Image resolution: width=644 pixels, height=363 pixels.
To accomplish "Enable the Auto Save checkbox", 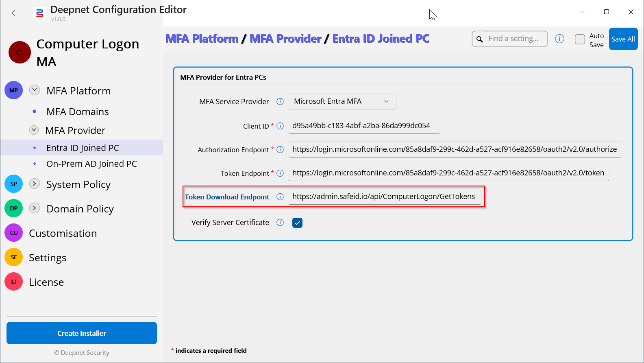I will (x=580, y=39).
